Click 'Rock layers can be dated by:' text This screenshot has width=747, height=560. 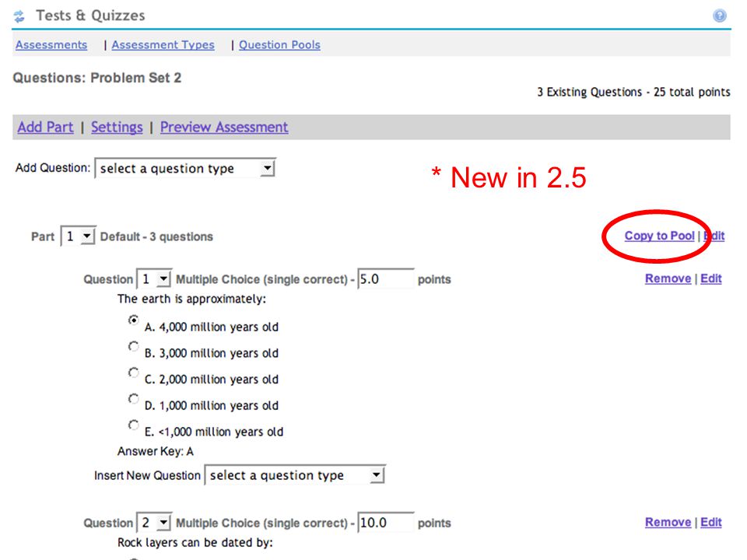coord(195,543)
